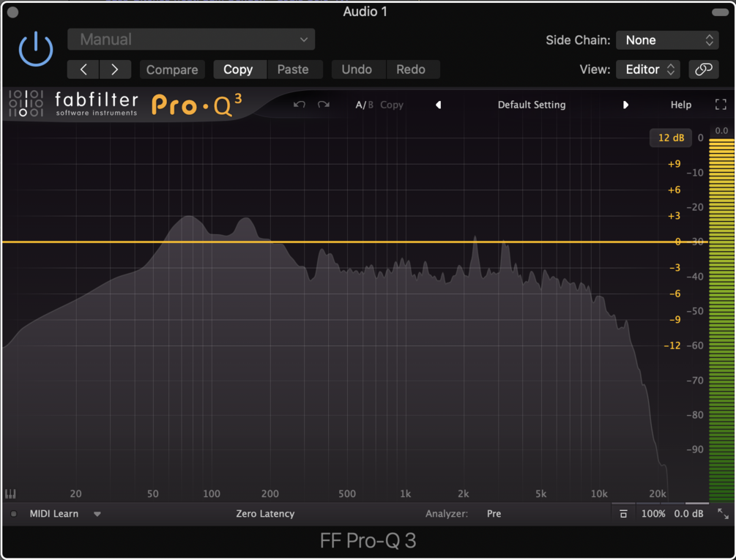This screenshot has width=736, height=560.
Task: Toggle the MIDI Learn indicator circle
Action: point(14,514)
